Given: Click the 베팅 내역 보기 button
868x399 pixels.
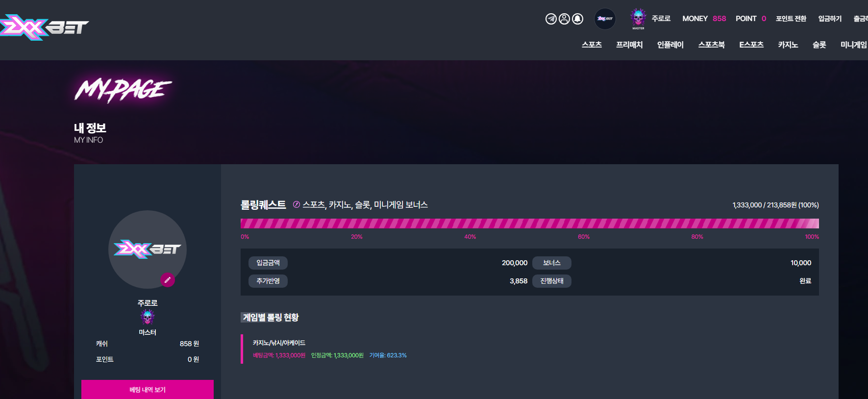Looking at the screenshot, I should tap(148, 390).
